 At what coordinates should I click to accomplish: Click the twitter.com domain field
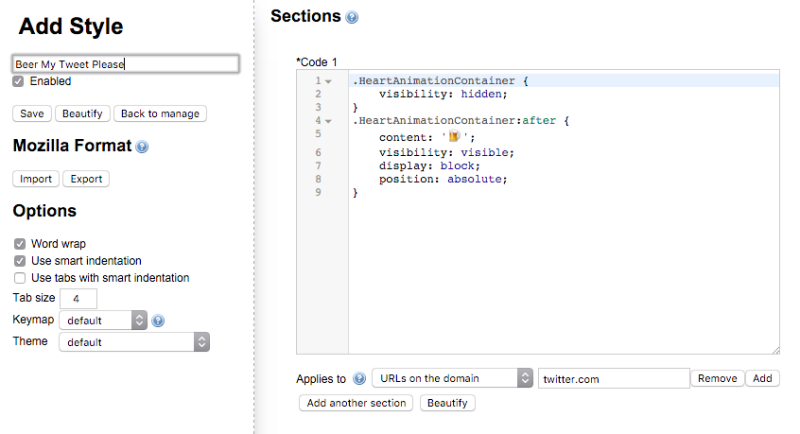pos(613,378)
